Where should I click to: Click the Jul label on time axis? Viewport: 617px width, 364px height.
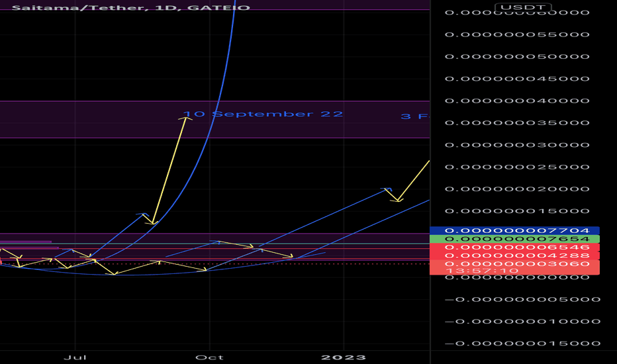(x=75, y=357)
